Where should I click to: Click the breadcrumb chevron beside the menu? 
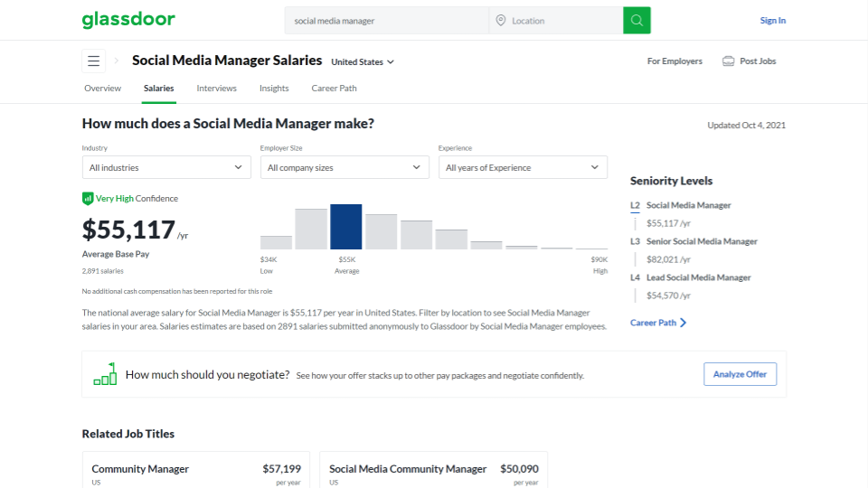coord(117,61)
